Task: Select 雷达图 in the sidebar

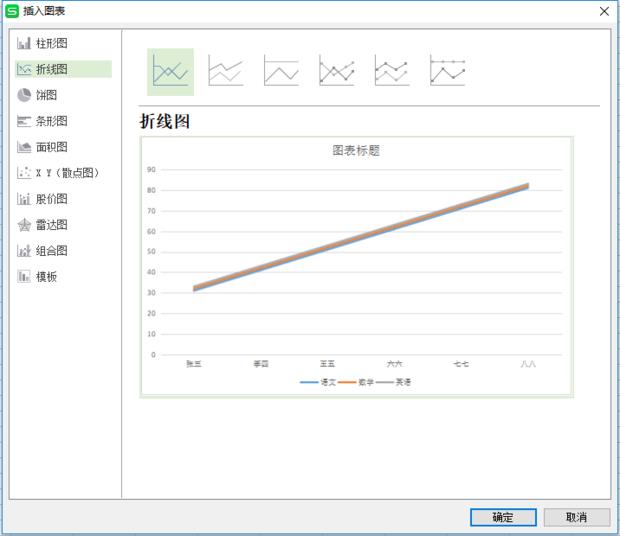Action: pos(51,225)
